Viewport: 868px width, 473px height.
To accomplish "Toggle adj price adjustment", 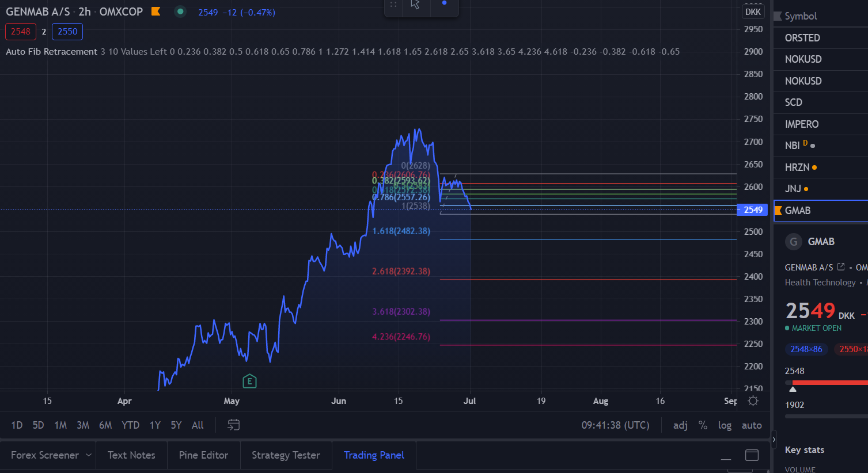I will (x=680, y=425).
